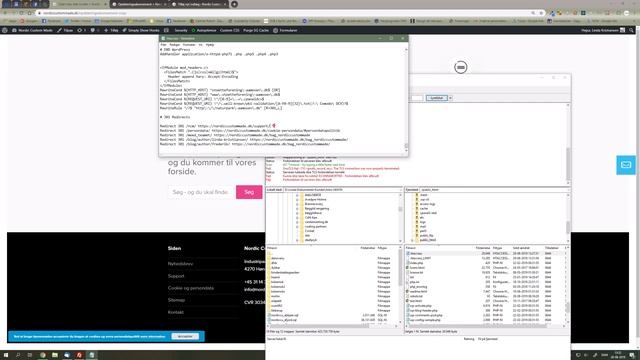Screen dimensions: 640x360
Task: Open the round hamburger menu icon on website
Action: point(461,67)
